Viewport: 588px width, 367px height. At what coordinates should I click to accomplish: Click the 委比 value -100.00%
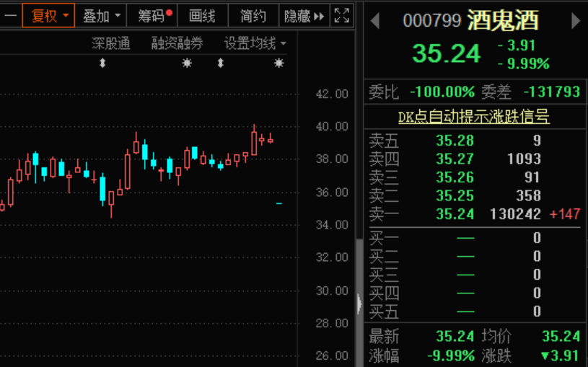point(442,92)
